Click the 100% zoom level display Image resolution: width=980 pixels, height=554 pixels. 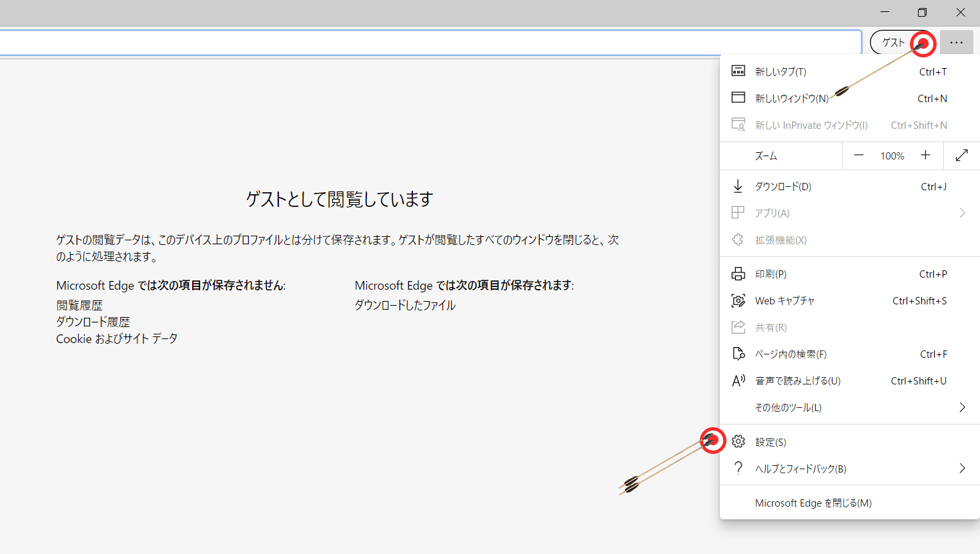tap(892, 155)
